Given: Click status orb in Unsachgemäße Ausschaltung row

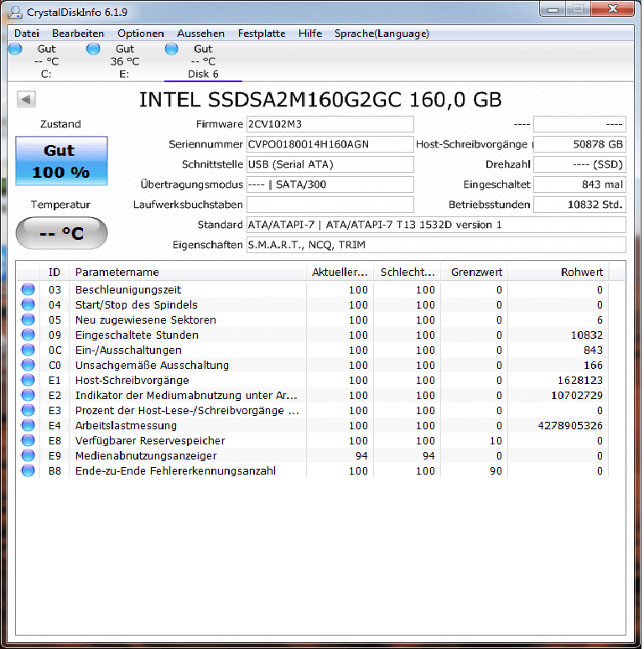Looking at the screenshot, I should 29,365.
